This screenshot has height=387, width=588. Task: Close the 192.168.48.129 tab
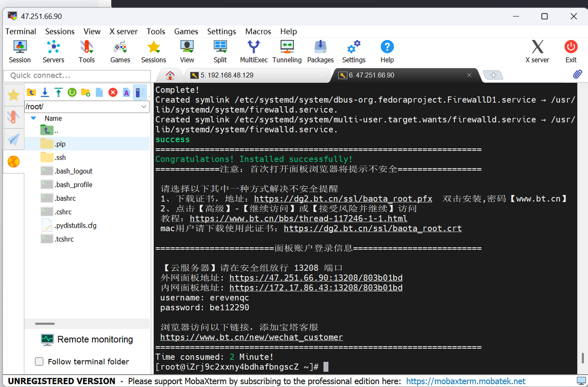pos(321,75)
